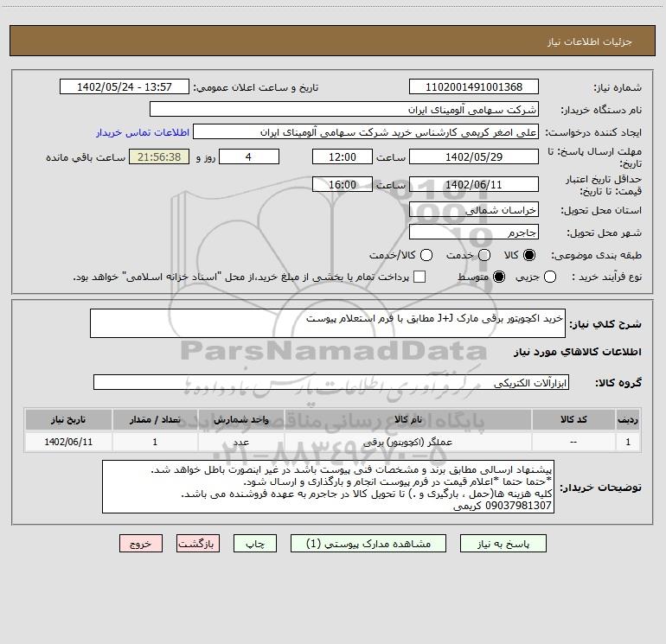Click the نوع فرآیند خرید label
The height and width of the screenshot is (644, 666).
tap(606, 277)
